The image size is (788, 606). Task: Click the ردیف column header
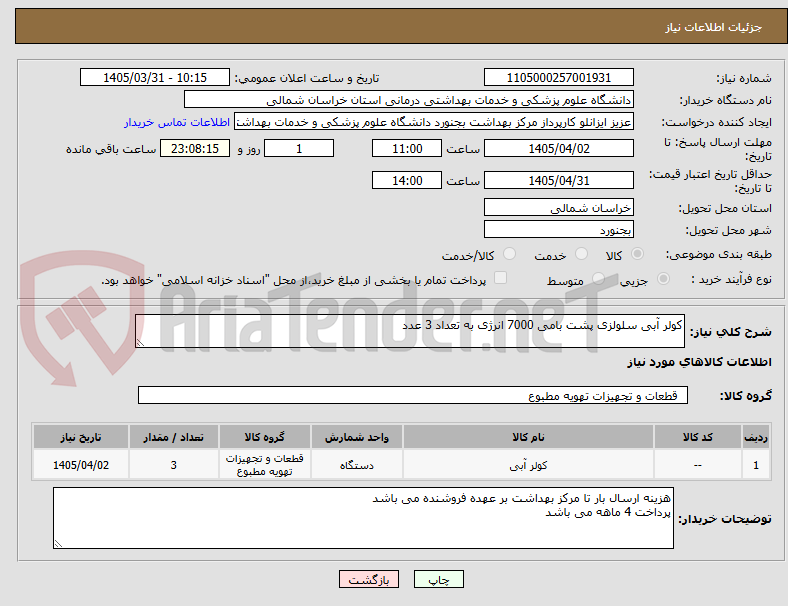pos(755,437)
